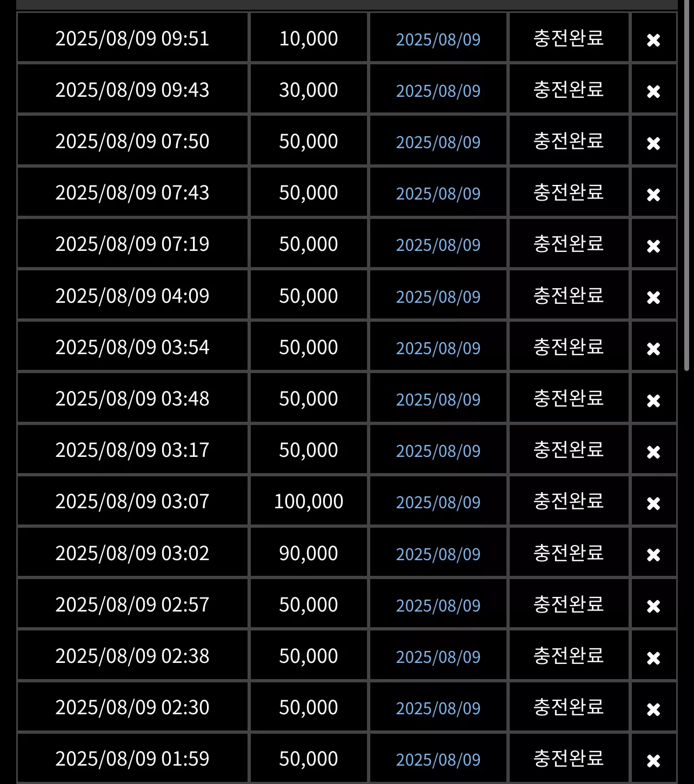Delete the 07:43 entry using X icon
Screen dimensions: 694x784
coord(653,195)
